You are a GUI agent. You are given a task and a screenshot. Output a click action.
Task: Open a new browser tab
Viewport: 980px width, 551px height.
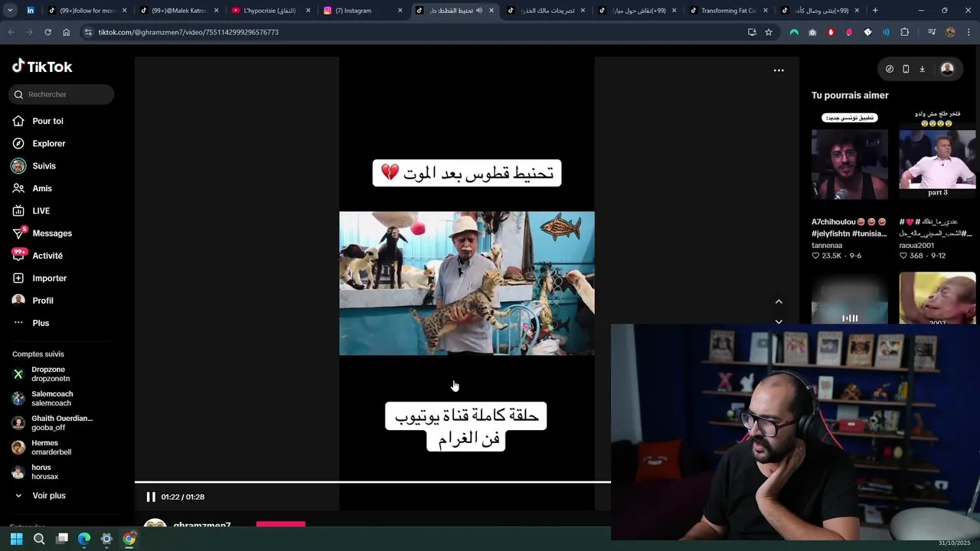875,11
